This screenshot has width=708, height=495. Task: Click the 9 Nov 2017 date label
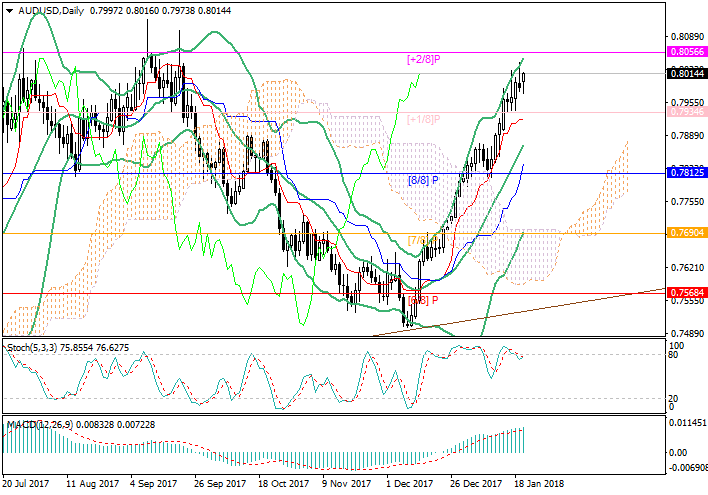tap(346, 484)
